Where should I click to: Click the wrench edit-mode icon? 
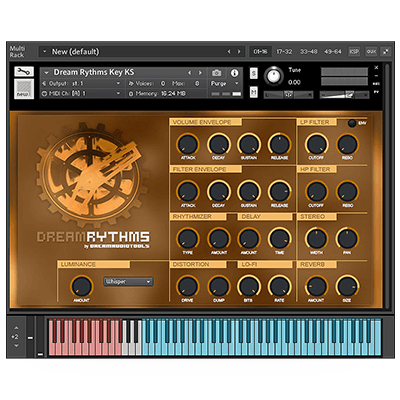[24, 72]
